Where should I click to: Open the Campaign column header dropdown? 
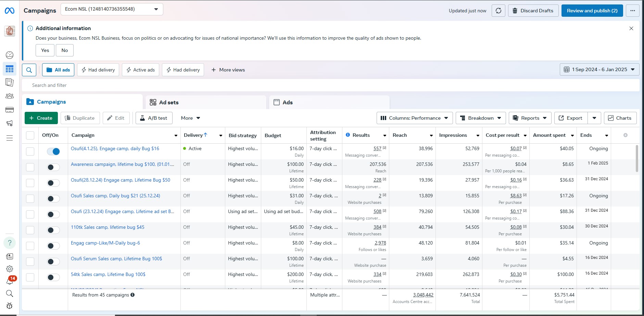pos(176,135)
